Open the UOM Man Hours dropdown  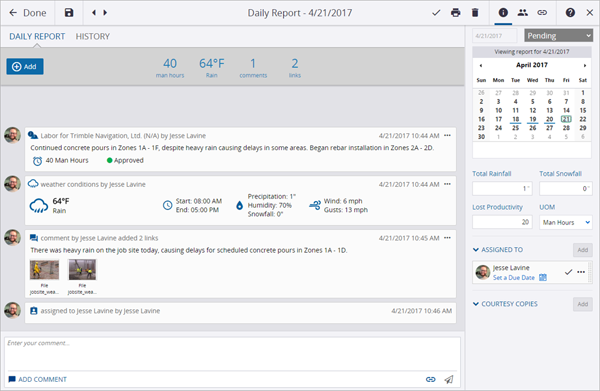point(566,222)
